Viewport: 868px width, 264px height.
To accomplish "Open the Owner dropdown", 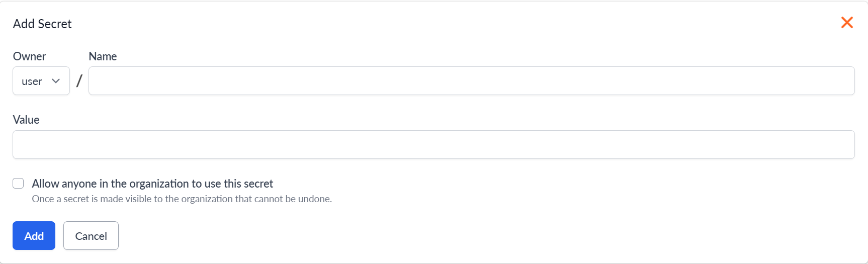I will tap(41, 81).
